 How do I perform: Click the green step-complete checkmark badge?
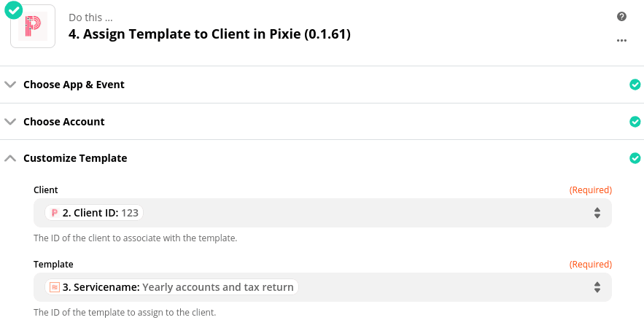(x=13, y=9)
